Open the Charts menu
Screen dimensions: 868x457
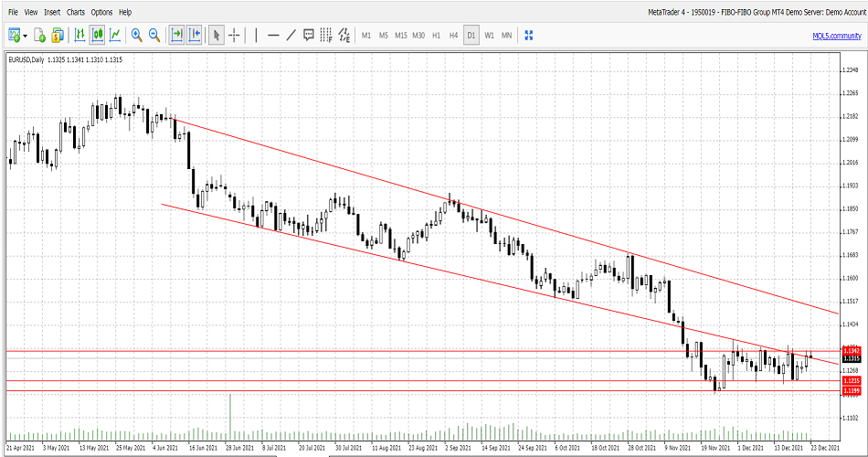(76, 12)
